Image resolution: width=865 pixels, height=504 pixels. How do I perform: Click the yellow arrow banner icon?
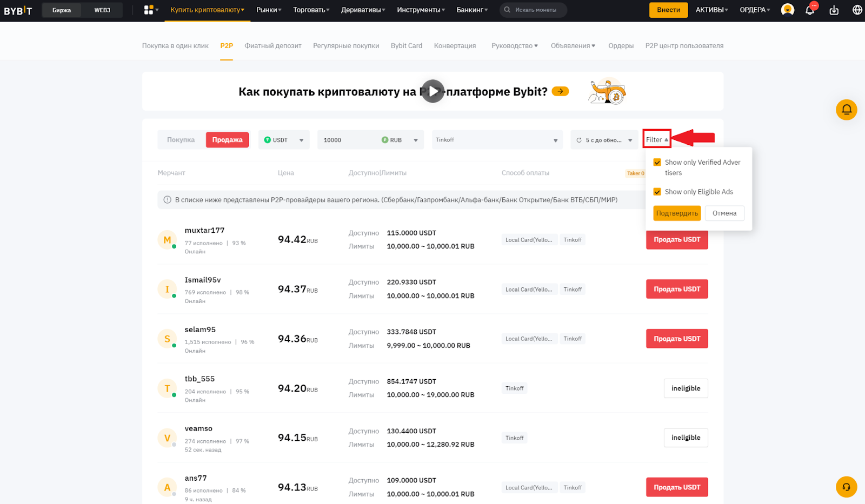(x=560, y=91)
